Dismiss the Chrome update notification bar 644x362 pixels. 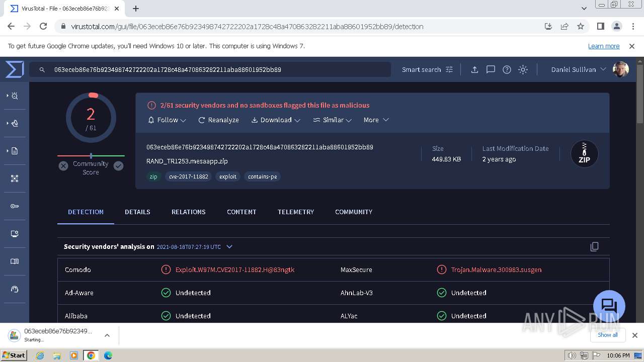(632, 46)
